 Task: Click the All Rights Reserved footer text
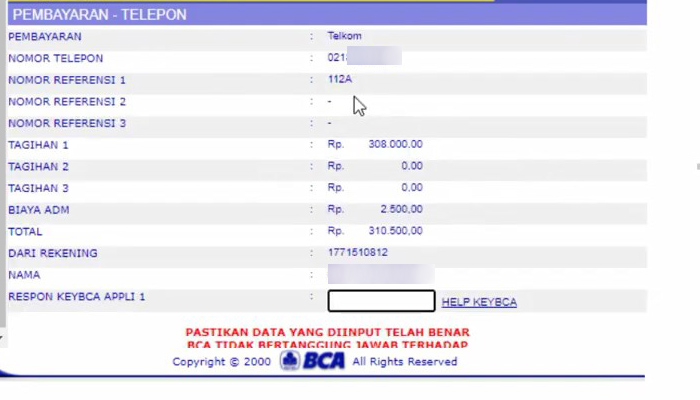404,361
